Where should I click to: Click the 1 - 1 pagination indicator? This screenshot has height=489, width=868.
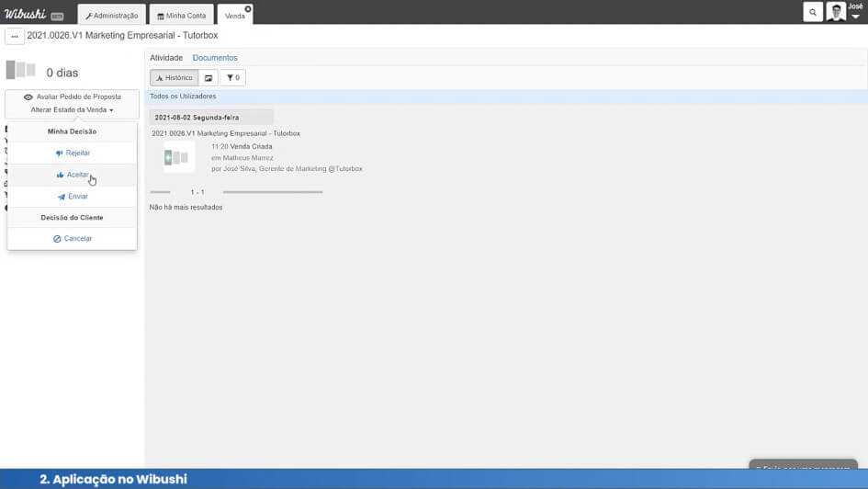tap(197, 192)
